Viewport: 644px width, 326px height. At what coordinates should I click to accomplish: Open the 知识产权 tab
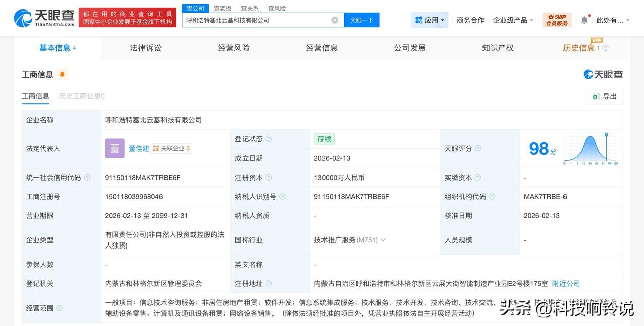pyautogui.click(x=497, y=47)
